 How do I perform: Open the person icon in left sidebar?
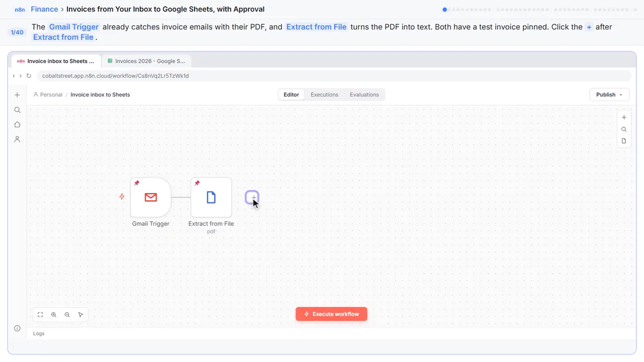click(17, 139)
